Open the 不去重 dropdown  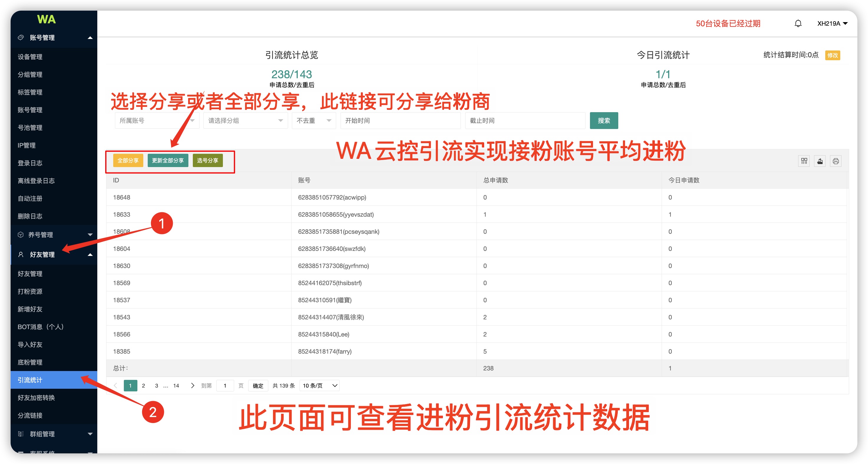tap(313, 120)
